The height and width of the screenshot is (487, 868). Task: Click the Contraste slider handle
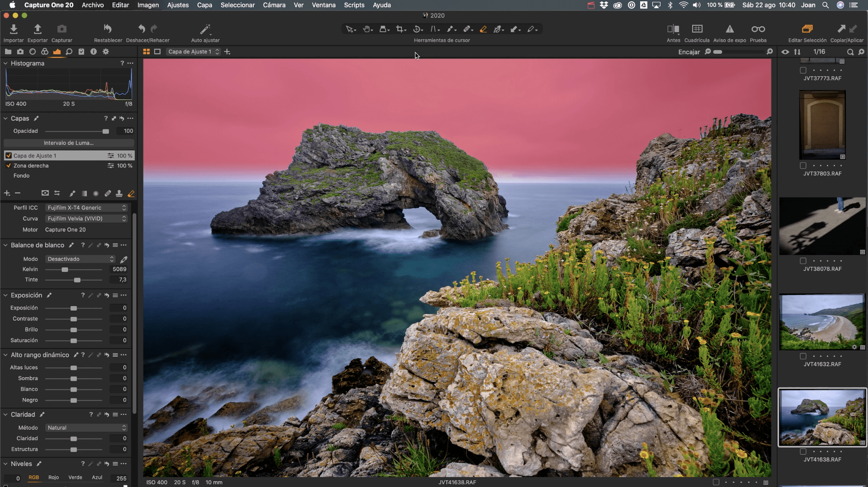coord(74,319)
